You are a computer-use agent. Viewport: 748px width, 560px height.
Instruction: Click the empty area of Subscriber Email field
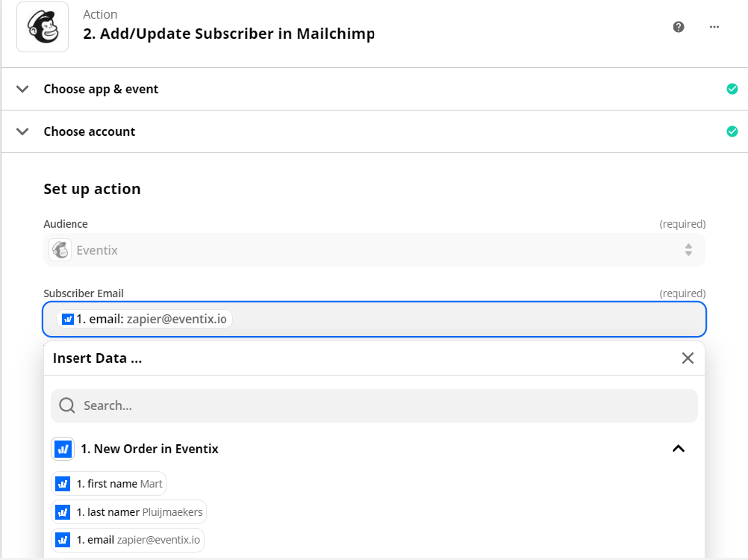click(467, 319)
